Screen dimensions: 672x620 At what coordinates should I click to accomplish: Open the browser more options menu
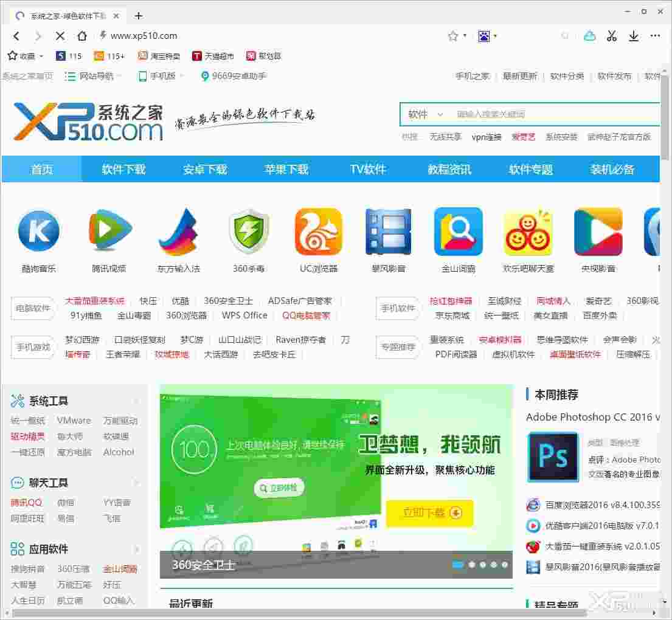(x=655, y=36)
